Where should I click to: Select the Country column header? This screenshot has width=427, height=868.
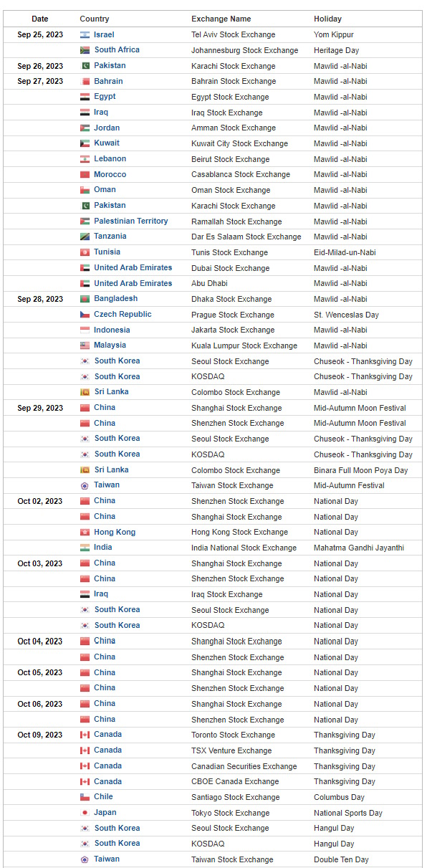[x=95, y=19]
